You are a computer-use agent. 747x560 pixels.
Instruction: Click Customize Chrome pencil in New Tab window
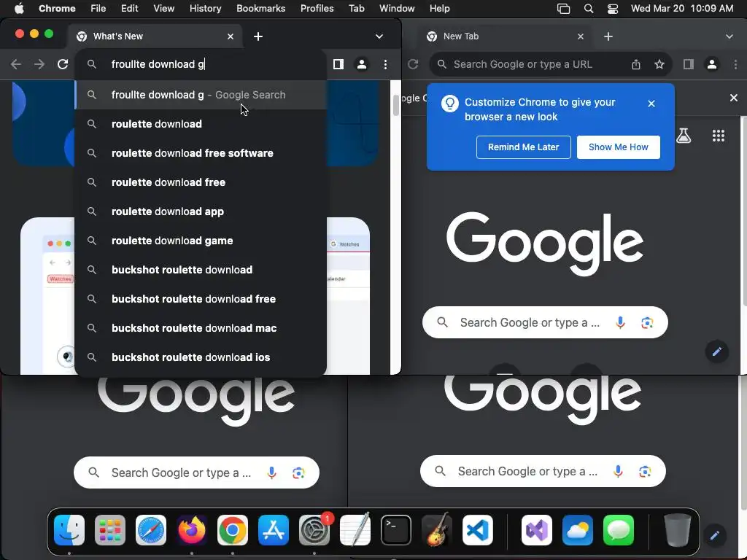click(x=716, y=351)
